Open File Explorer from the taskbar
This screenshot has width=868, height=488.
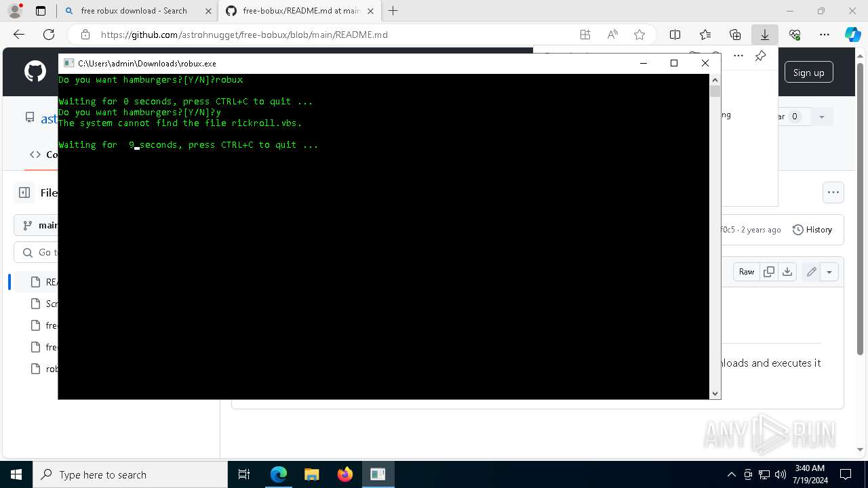(312, 474)
